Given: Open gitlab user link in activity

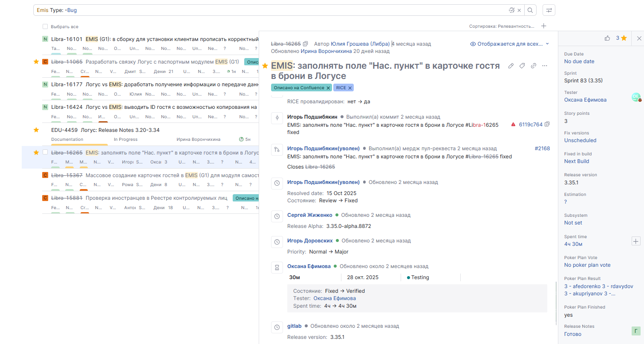Looking at the screenshot, I should [295, 326].
